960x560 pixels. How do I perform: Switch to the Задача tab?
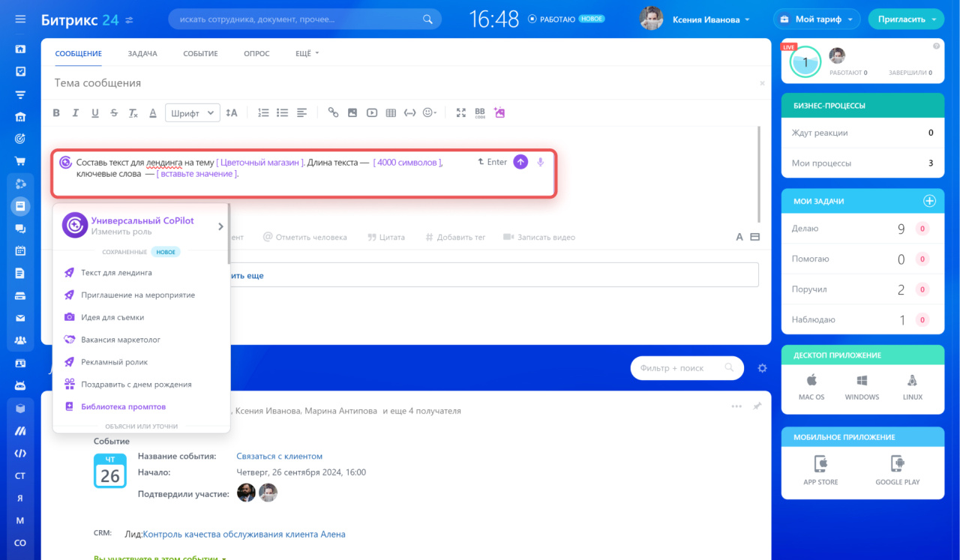tap(142, 54)
